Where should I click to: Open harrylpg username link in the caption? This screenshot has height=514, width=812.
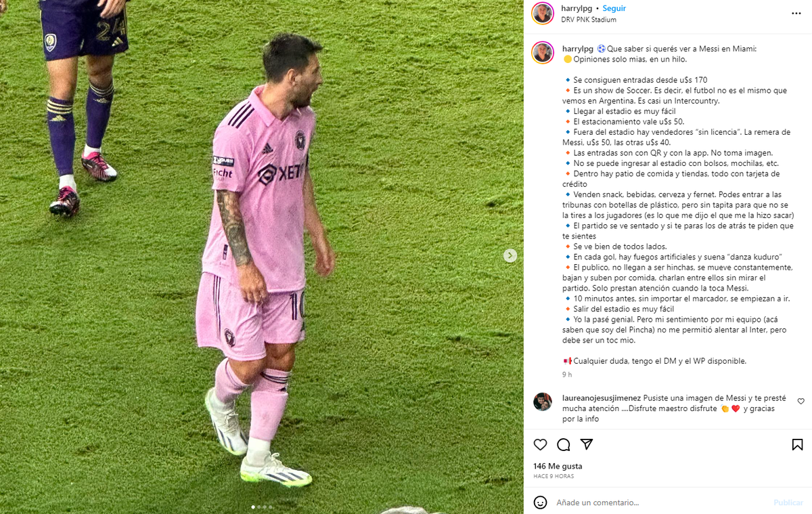[x=578, y=49]
